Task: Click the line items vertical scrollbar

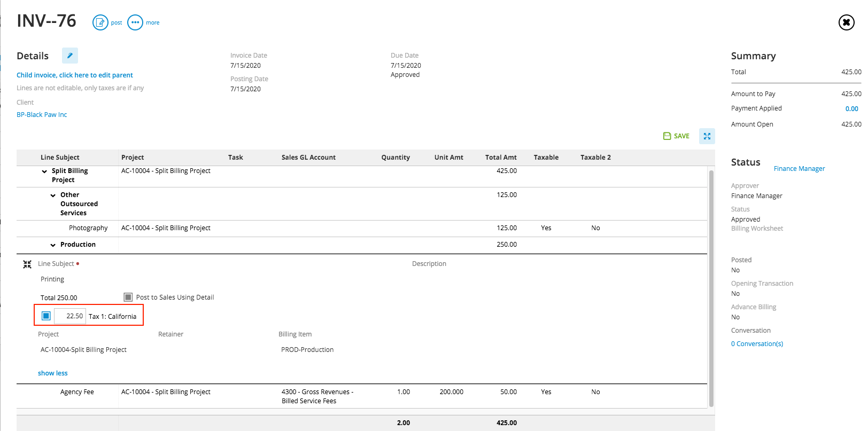Action: click(x=711, y=288)
